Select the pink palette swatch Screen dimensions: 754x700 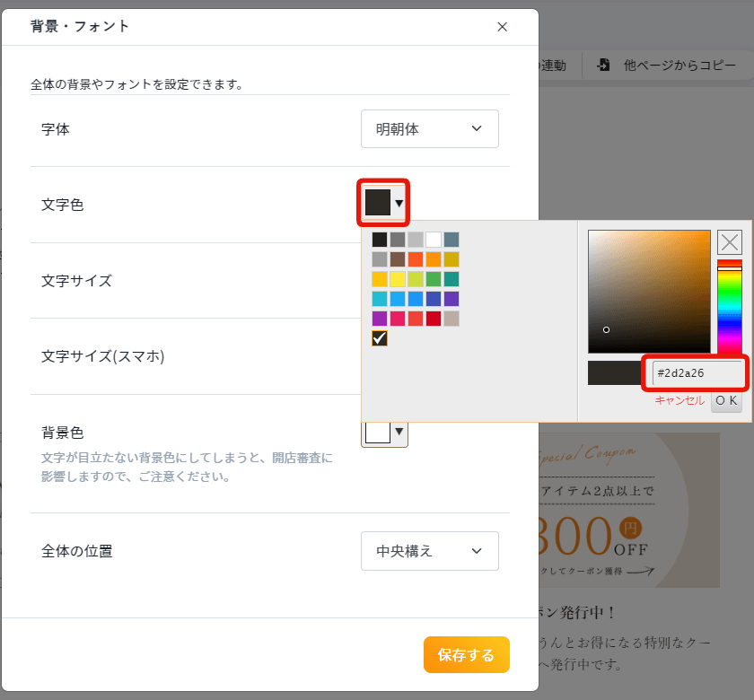pyautogui.click(x=398, y=319)
